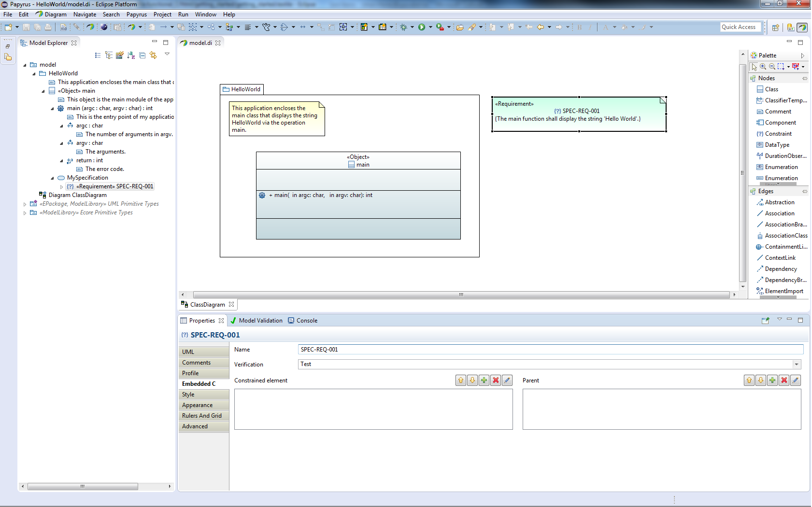Switch to Console tab
Image resolution: width=812 pixels, height=507 pixels.
click(x=303, y=320)
